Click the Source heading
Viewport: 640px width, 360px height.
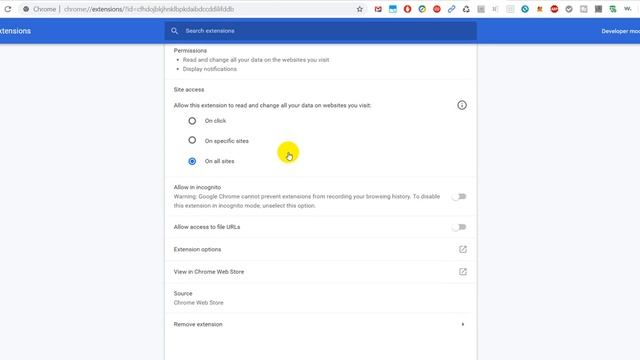[x=182, y=293]
